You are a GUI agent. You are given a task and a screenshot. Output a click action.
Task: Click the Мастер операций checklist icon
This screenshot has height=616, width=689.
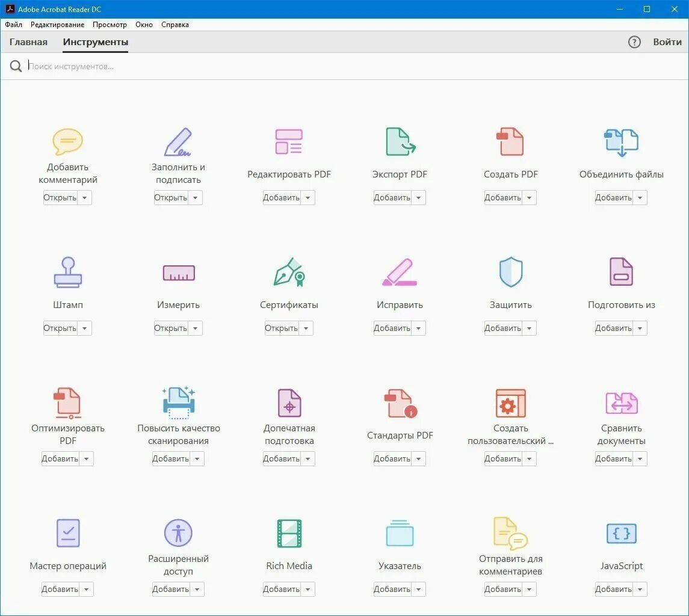coord(68,534)
